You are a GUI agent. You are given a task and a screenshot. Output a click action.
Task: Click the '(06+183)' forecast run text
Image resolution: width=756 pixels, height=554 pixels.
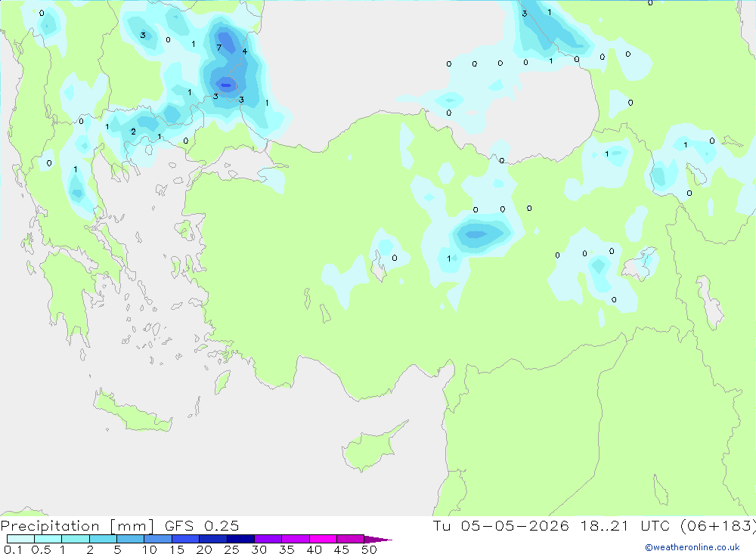click(x=718, y=526)
